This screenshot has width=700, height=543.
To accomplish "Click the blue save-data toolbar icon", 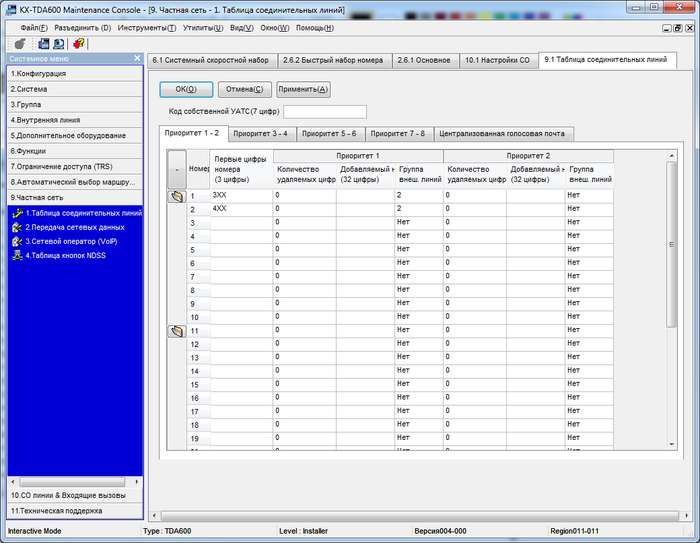I will [43, 43].
